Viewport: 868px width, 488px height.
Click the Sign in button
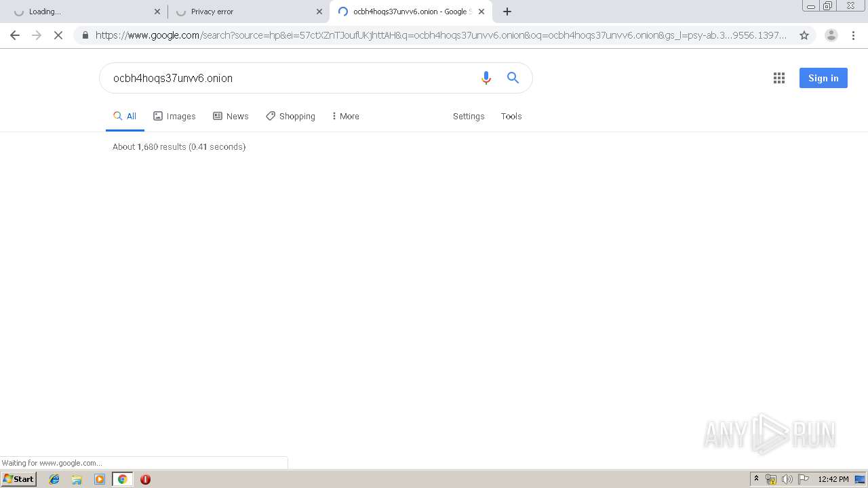pos(823,78)
